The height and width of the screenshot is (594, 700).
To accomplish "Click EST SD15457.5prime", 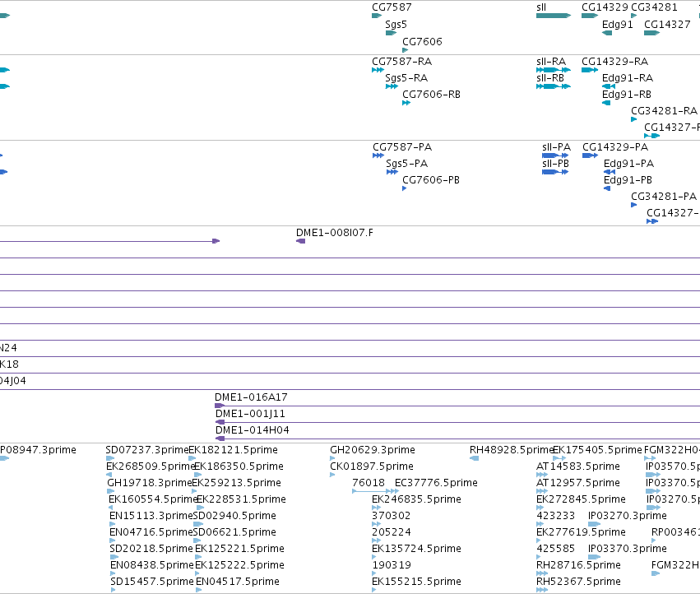I will [x=152, y=582].
